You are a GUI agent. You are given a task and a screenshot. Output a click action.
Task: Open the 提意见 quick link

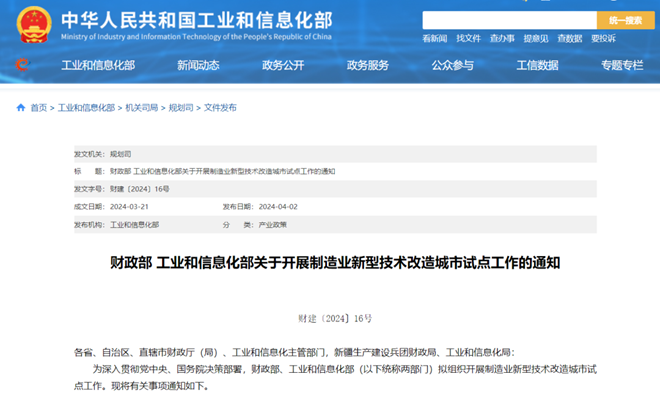coord(536,39)
